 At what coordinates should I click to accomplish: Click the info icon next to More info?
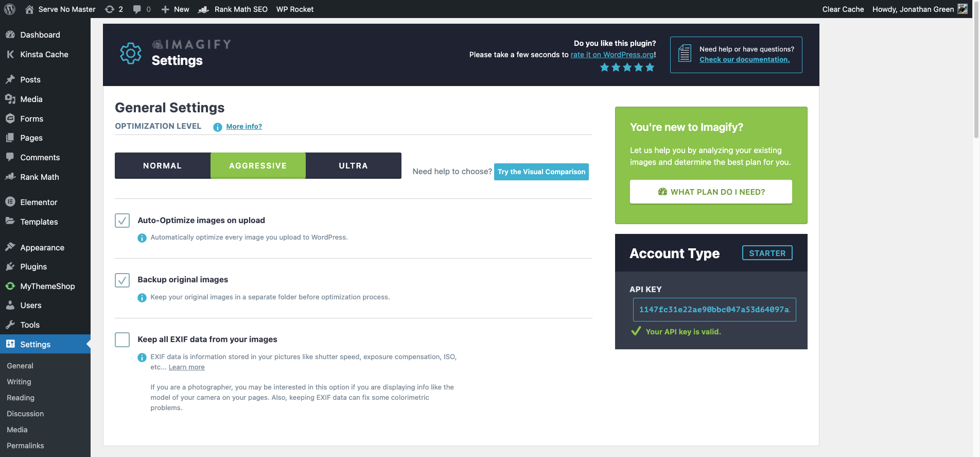click(x=218, y=127)
